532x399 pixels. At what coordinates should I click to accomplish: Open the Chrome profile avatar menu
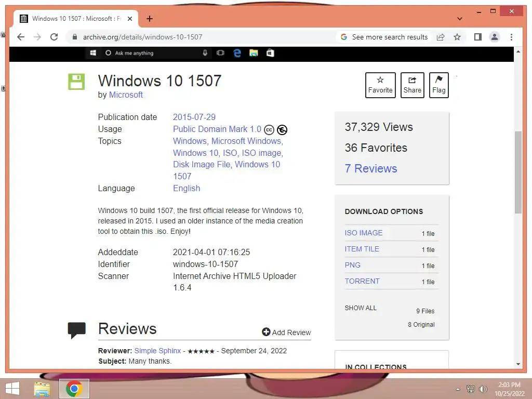point(495,37)
